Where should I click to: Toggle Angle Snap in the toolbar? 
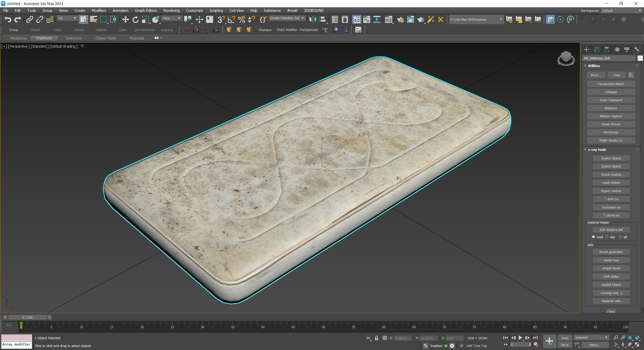click(231, 19)
